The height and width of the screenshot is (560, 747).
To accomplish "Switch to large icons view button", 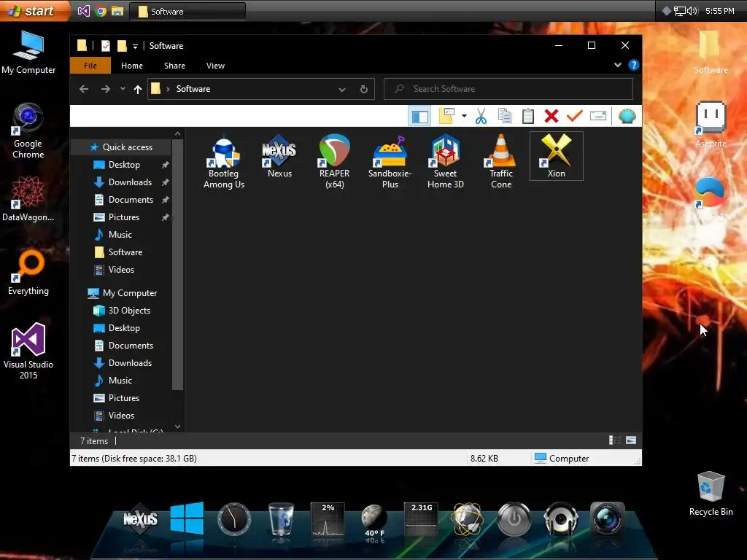I will (631, 440).
